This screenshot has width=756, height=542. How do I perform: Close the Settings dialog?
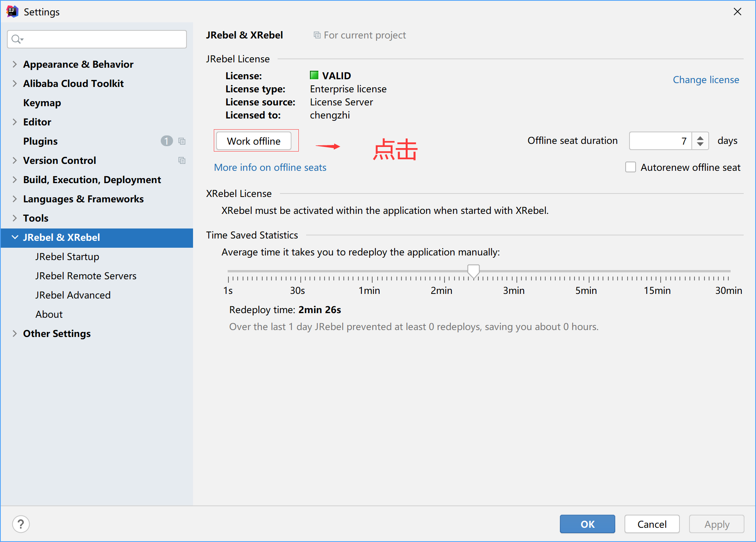(737, 12)
